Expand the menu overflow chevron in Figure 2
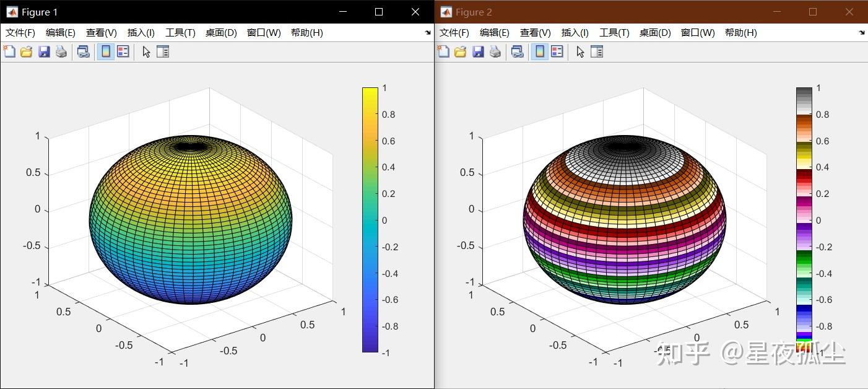 (x=861, y=33)
